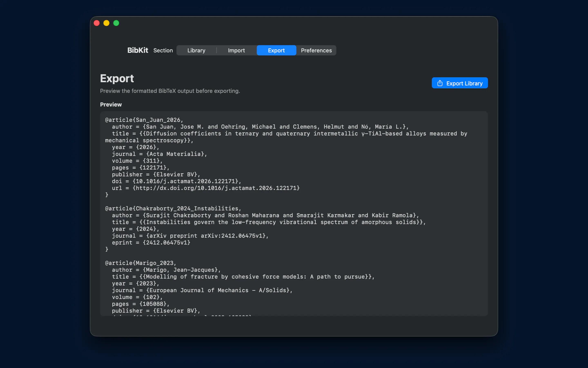Open the Preferences section tab
Screen dimensions: 588x368
pos(316,50)
